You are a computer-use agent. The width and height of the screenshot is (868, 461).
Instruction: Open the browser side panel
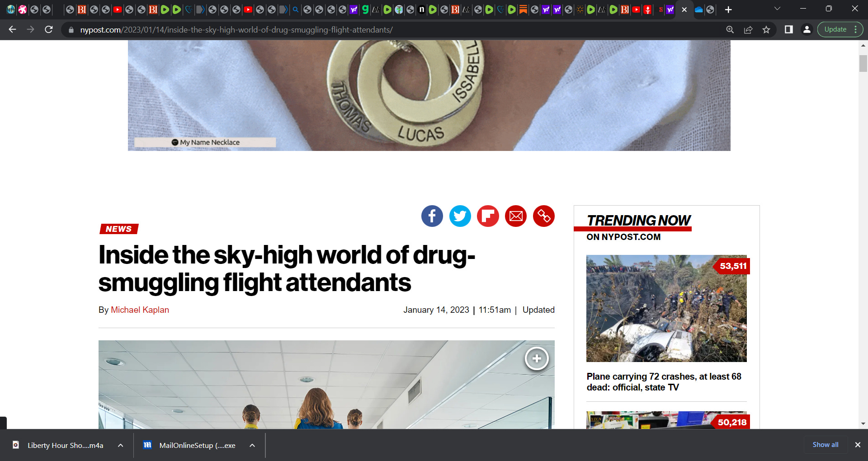coord(789,29)
